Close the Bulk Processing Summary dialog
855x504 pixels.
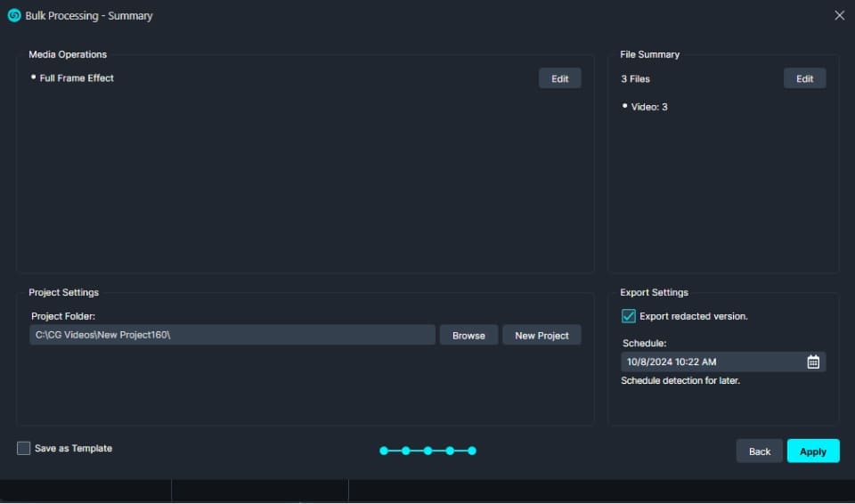coord(839,15)
